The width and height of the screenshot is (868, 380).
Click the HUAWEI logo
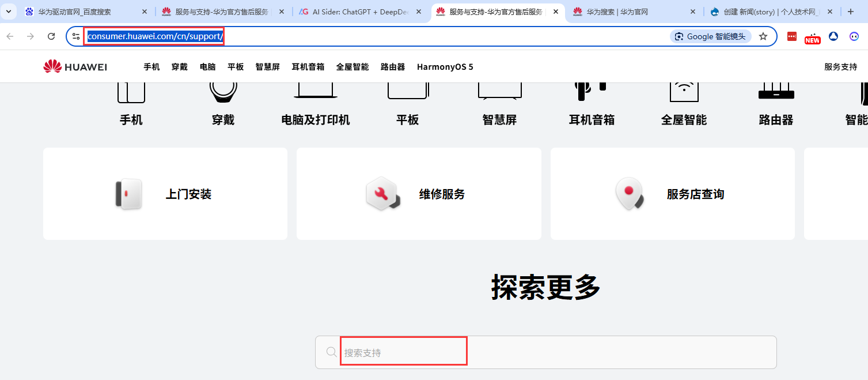tap(75, 67)
